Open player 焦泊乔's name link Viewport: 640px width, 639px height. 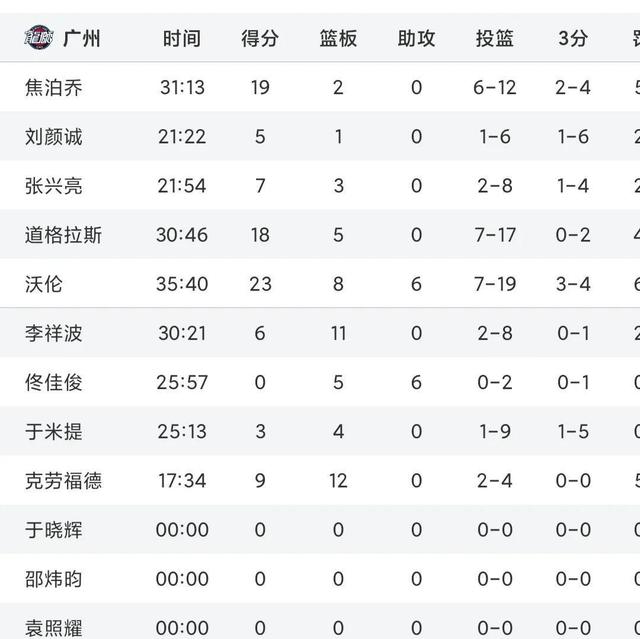(53, 87)
